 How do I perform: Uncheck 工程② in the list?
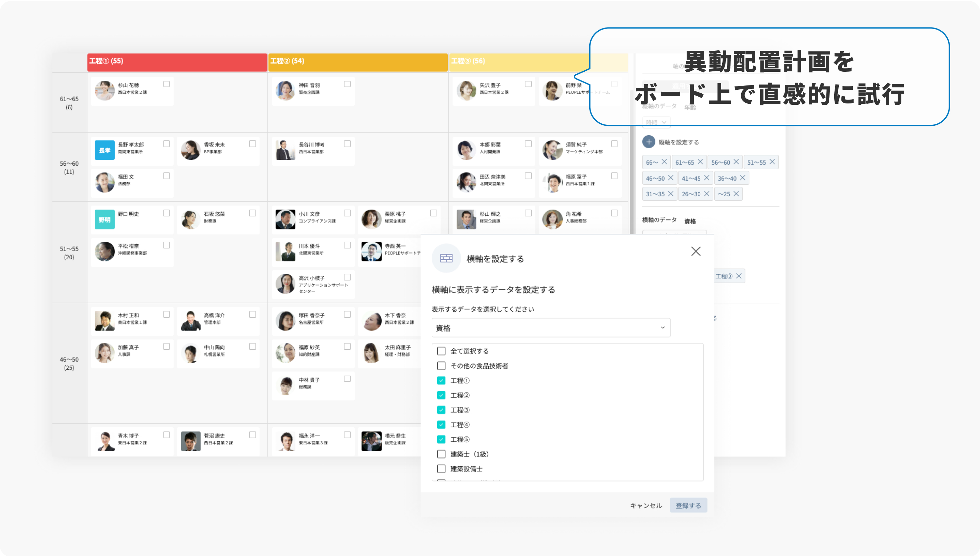[x=441, y=395]
